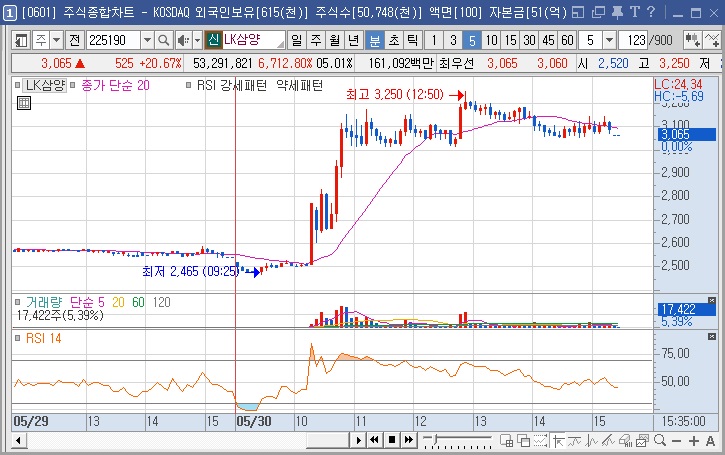725x455 pixels.
Task: Click the fast-forward double-arrow button
Action: pos(409,440)
